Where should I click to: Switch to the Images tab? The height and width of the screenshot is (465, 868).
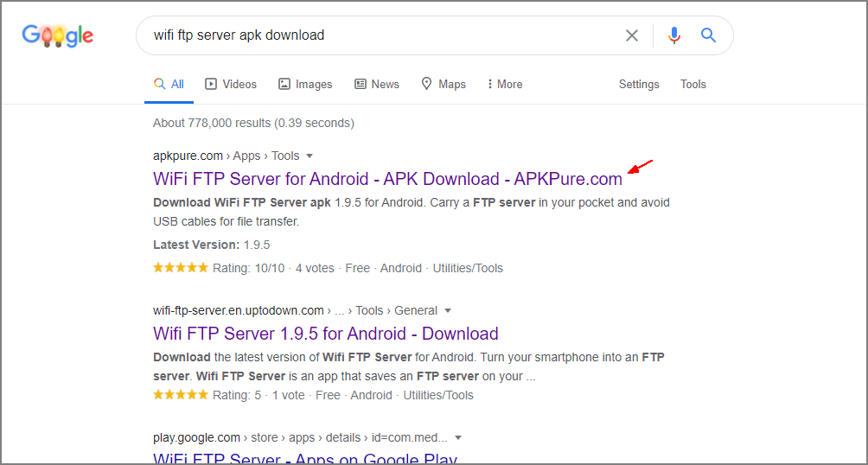[305, 84]
